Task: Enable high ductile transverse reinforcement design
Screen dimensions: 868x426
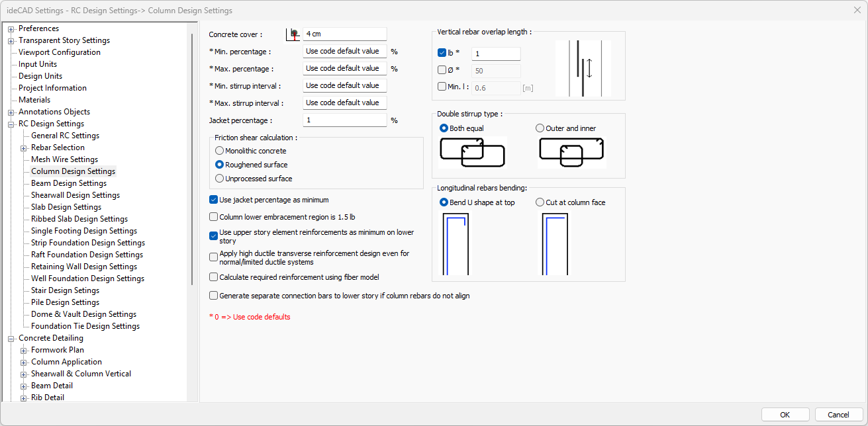Action: coord(213,257)
